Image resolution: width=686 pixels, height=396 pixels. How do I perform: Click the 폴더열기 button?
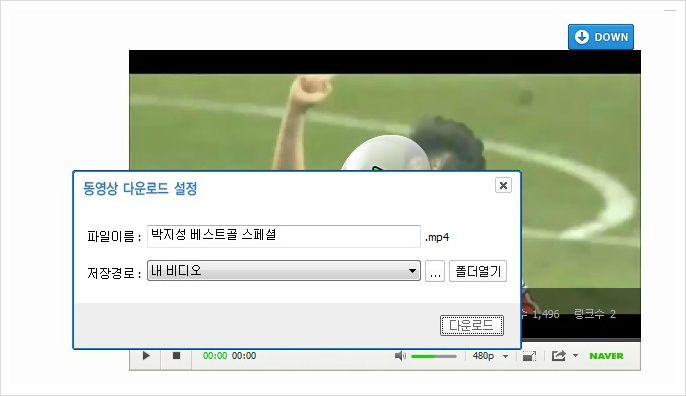click(478, 271)
